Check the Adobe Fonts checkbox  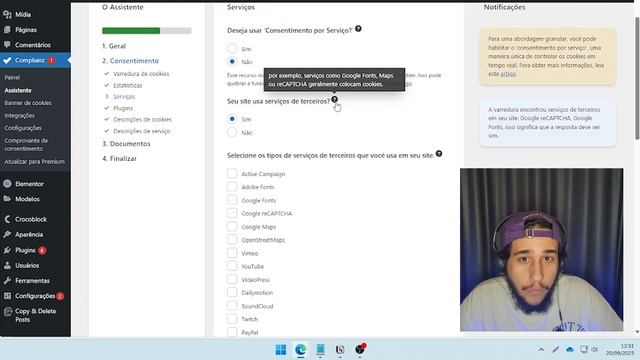pyautogui.click(x=232, y=187)
